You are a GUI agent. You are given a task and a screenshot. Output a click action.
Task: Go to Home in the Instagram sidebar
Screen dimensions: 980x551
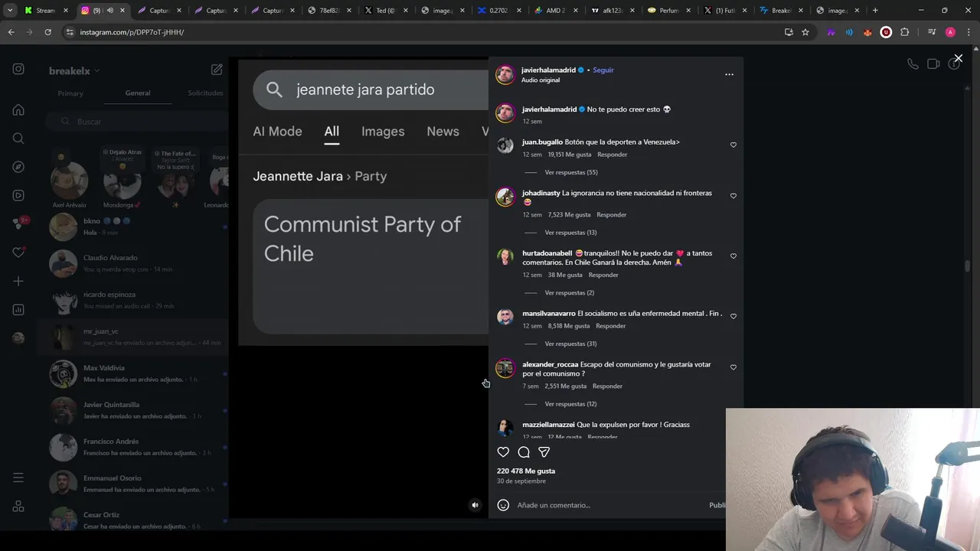(18, 109)
